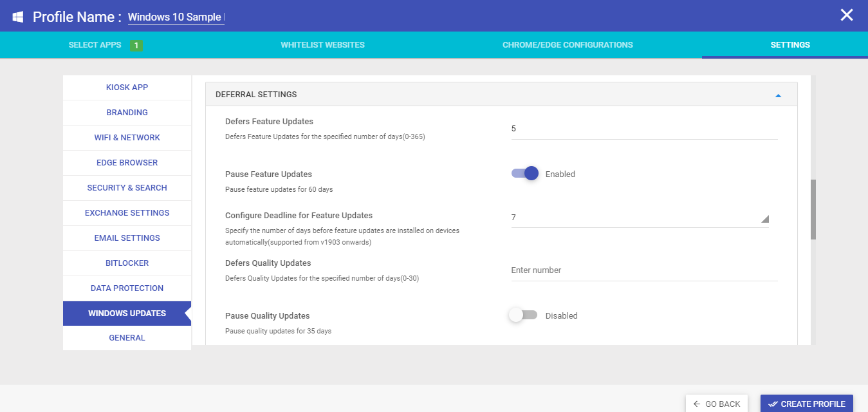Open General settings section

127,338
